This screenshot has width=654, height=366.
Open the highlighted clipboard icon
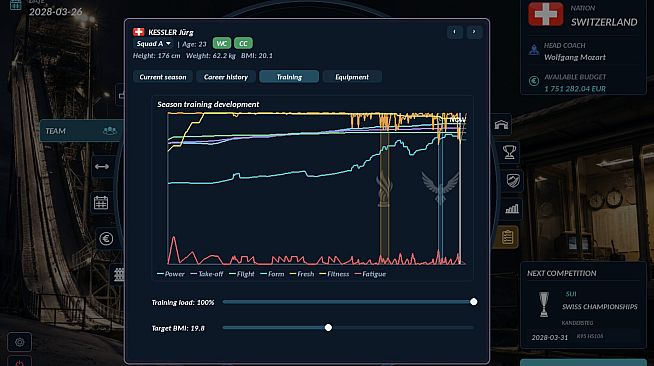507,237
